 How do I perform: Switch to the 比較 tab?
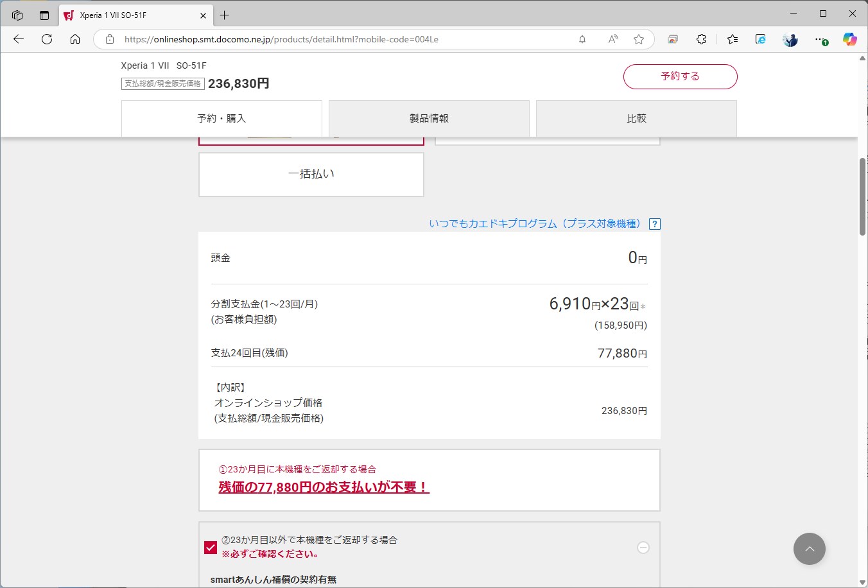pos(636,118)
